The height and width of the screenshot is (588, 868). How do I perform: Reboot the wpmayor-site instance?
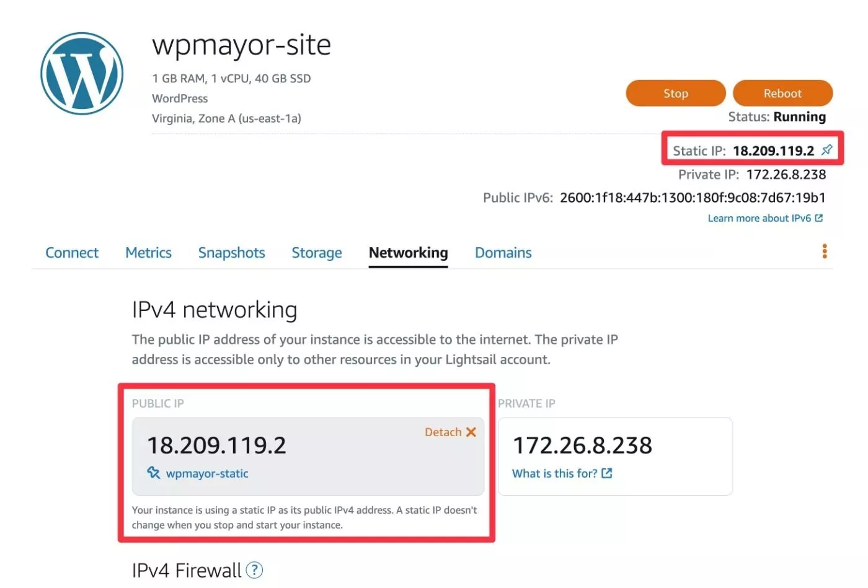point(782,94)
